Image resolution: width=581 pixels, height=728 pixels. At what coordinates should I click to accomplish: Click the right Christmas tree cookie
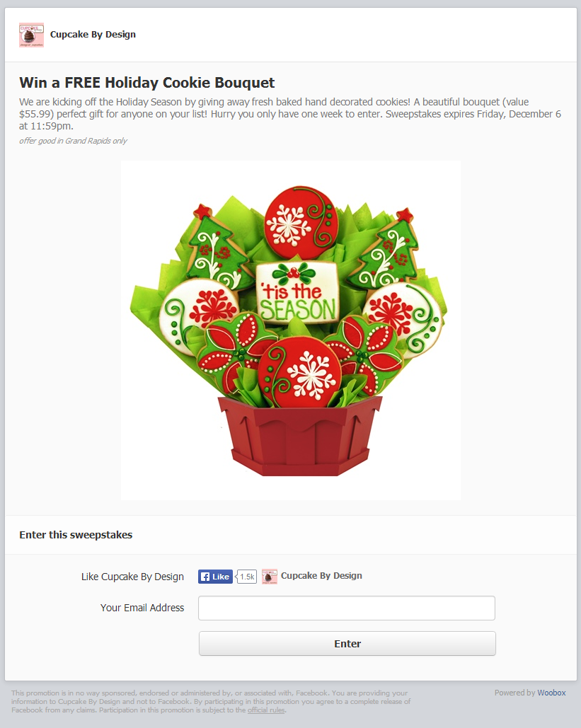click(386, 248)
